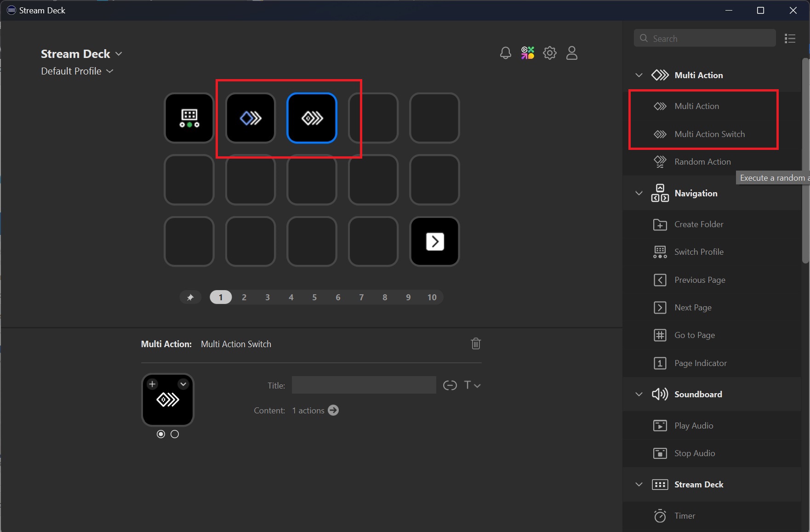
Task: Go to page 7
Action: coord(361,297)
